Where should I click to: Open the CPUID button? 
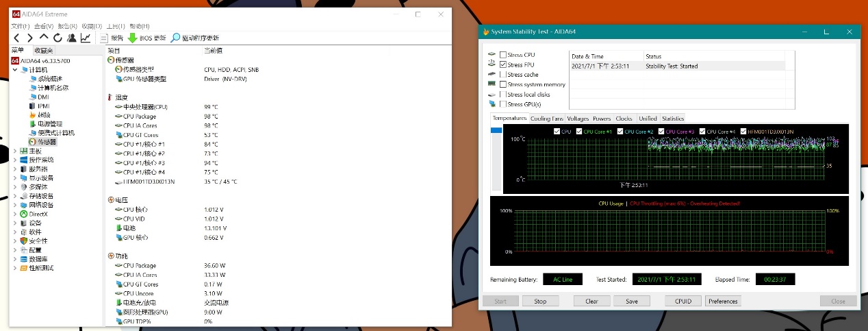[x=683, y=301]
